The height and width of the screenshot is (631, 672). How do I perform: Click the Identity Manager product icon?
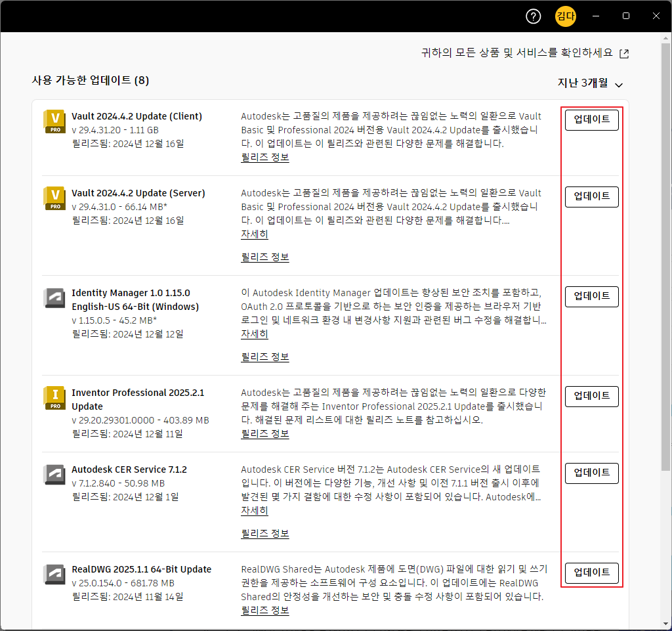[54, 298]
